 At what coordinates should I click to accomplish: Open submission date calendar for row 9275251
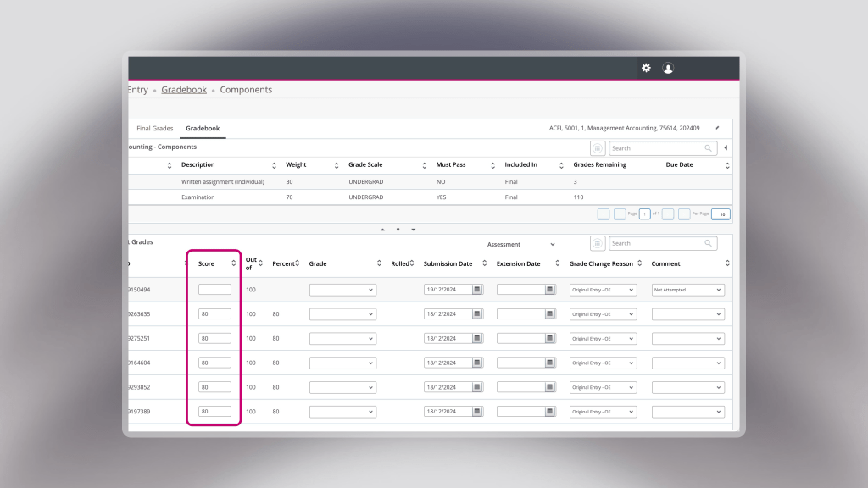coord(477,338)
